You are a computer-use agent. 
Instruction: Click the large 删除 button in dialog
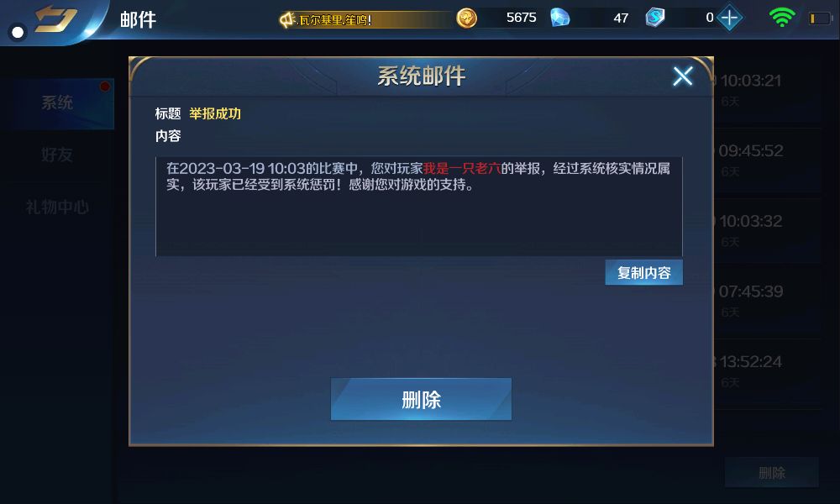[421, 400]
